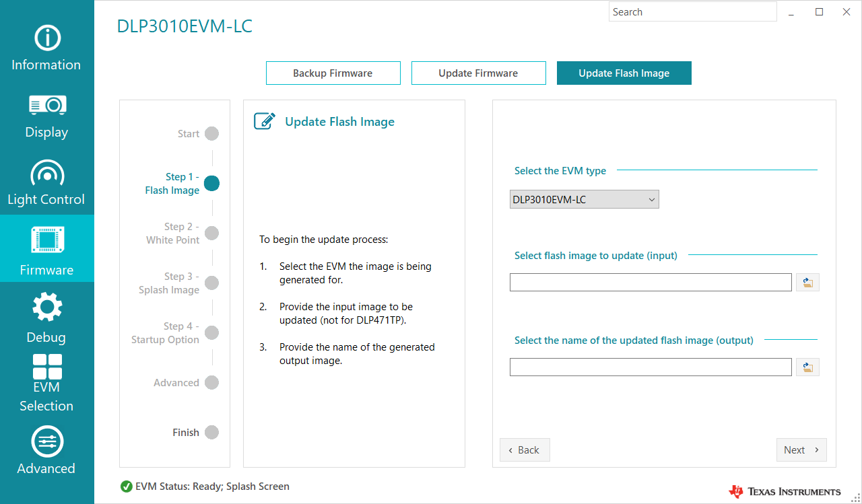Click the Update Flash Image edit icon
Viewport: 862px width, 504px height.
(x=264, y=121)
